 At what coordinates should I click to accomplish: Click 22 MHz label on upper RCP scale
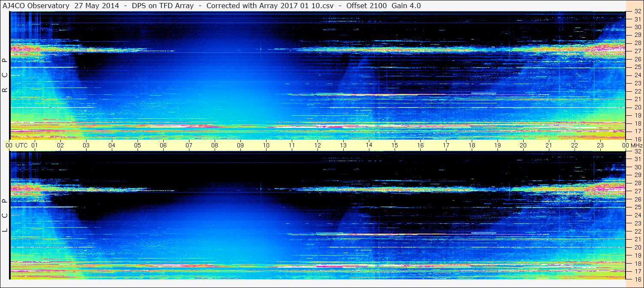(637, 91)
